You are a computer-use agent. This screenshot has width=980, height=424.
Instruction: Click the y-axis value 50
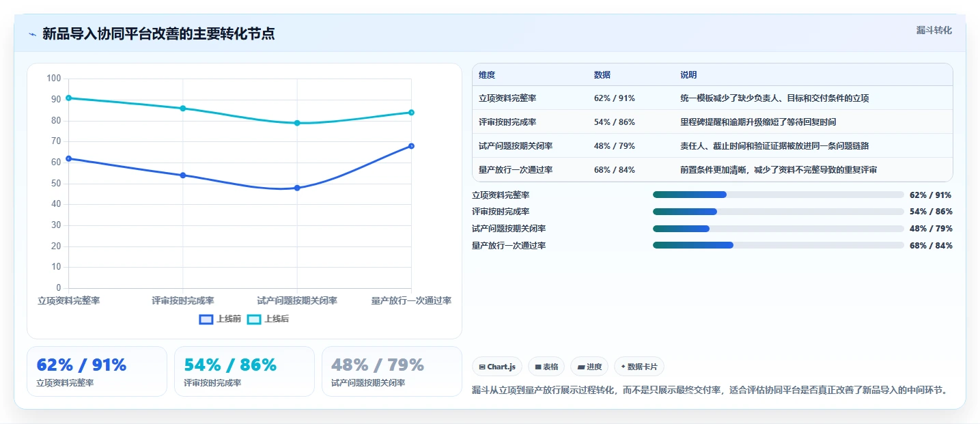(56, 183)
